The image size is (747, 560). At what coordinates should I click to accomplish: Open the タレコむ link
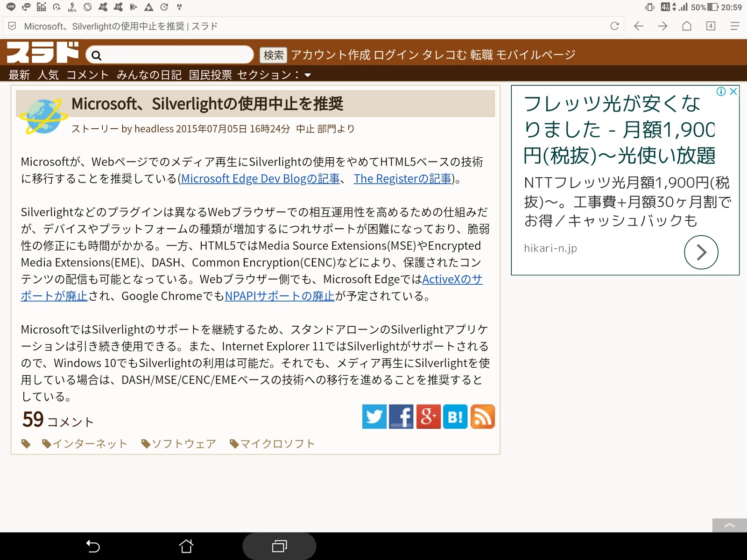click(x=444, y=55)
